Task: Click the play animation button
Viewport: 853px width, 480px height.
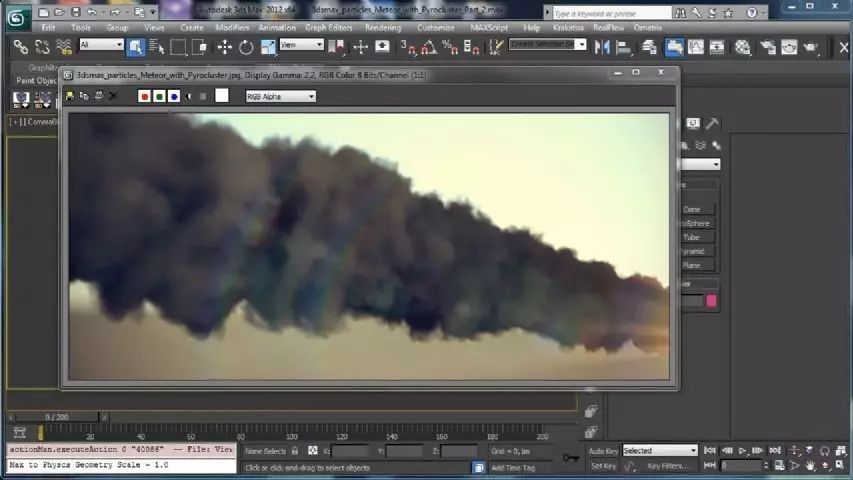Action: [x=742, y=451]
